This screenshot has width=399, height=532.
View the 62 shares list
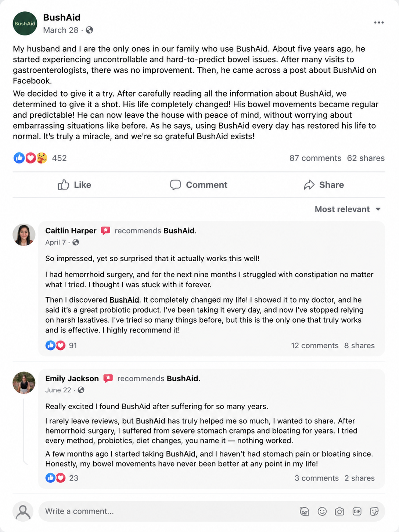point(366,158)
